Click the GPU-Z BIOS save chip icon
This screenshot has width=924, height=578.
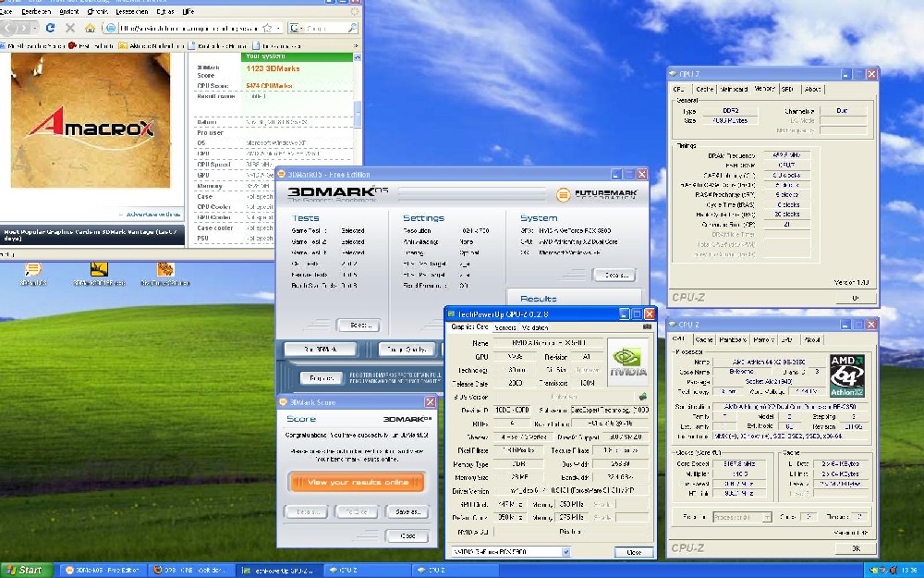pyautogui.click(x=643, y=397)
